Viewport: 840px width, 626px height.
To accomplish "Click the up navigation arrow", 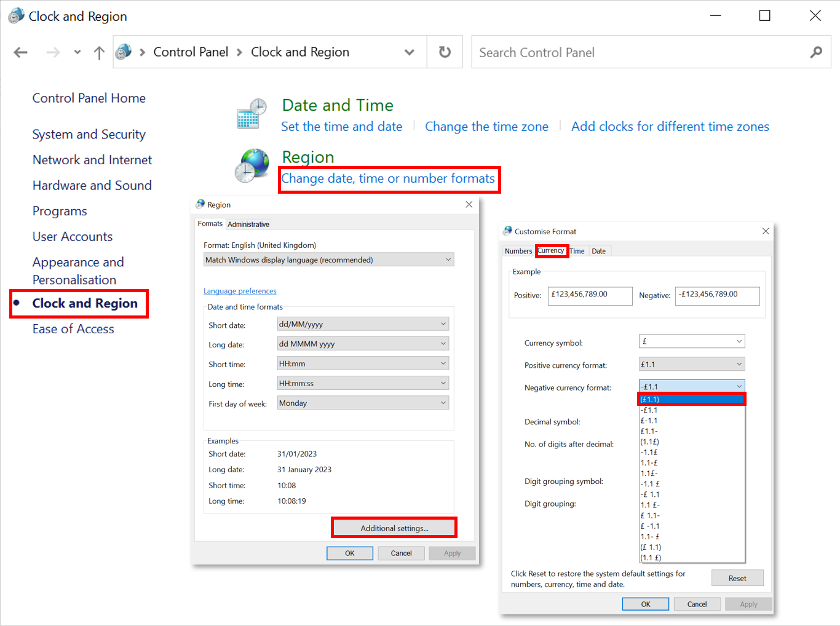I will [99, 52].
